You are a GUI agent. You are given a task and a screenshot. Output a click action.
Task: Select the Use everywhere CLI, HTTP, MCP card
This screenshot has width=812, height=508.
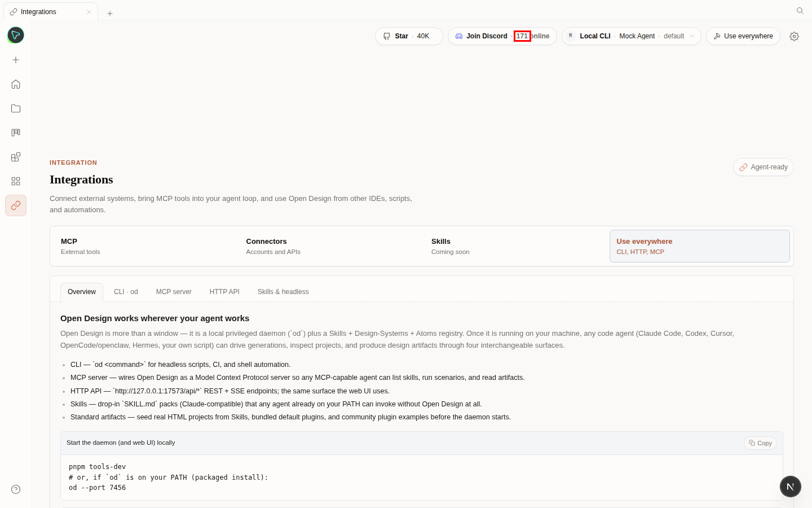[700, 246]
